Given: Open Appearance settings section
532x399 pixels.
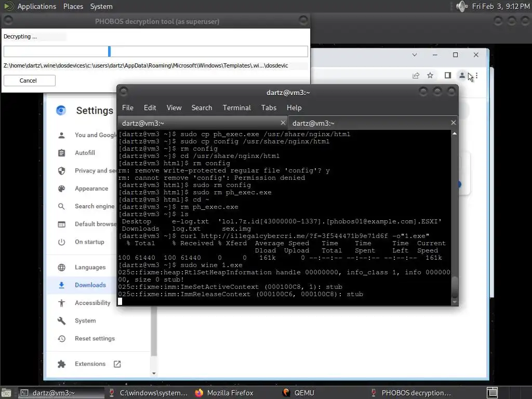Looking at the screenshot, I should pos(91,189).
